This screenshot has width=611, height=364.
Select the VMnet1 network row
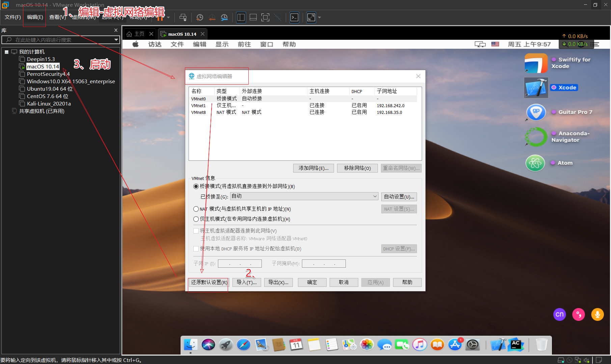click(304, 105)
